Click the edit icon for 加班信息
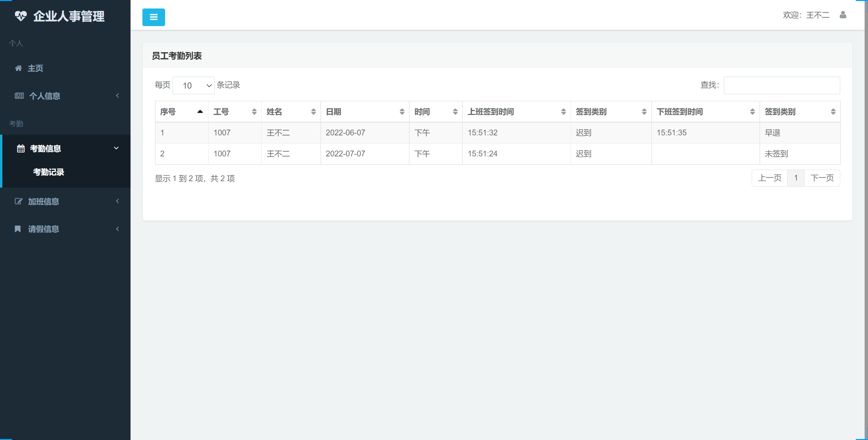Screen dimensions: 868x440 (19, 201)
